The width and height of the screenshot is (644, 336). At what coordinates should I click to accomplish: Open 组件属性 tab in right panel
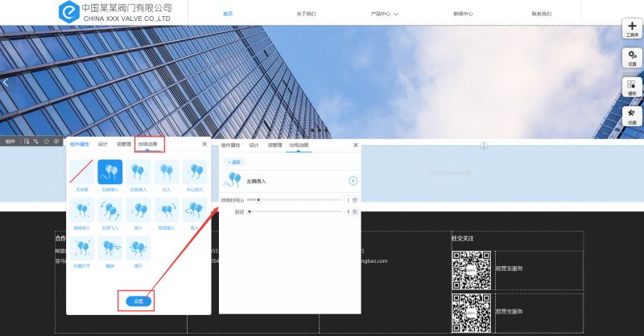[230, 145]
